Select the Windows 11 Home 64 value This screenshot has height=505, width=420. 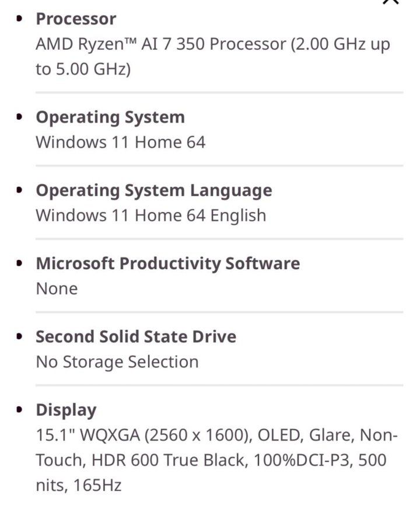pos(120,142)
